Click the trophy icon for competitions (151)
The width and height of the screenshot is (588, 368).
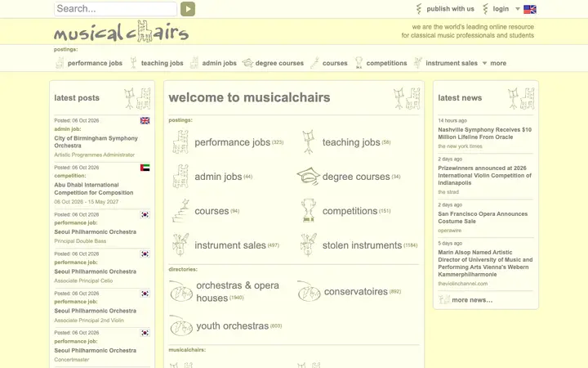308,210
